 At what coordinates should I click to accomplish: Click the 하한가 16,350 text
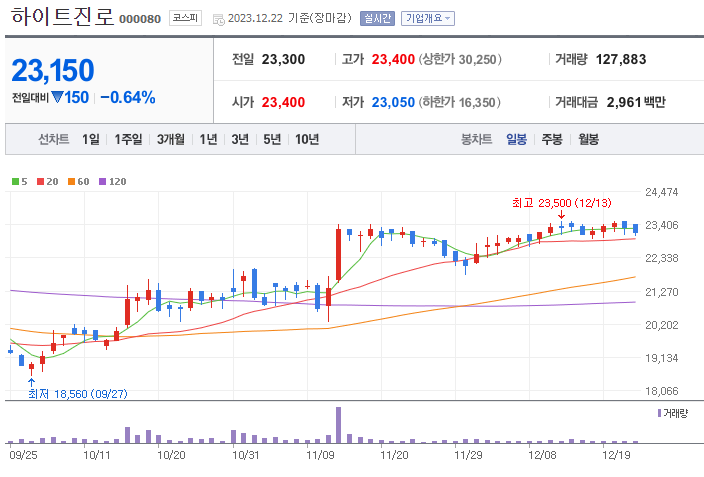460,102
